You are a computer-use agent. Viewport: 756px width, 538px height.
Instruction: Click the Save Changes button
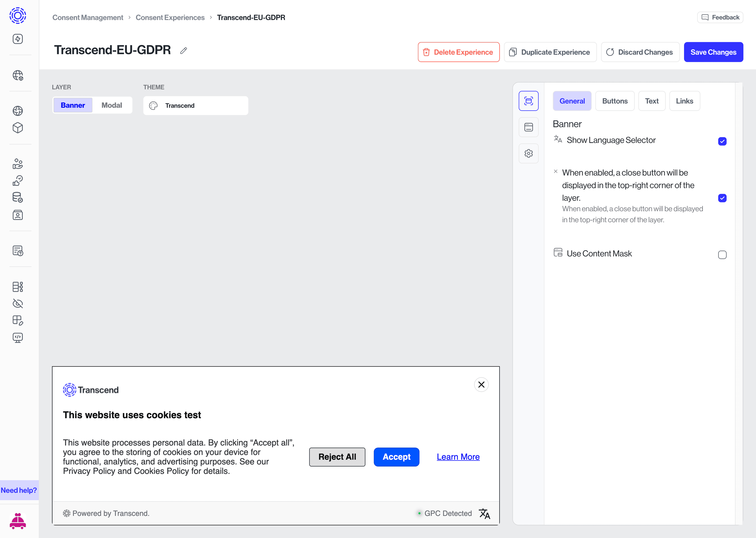(713, 52)
